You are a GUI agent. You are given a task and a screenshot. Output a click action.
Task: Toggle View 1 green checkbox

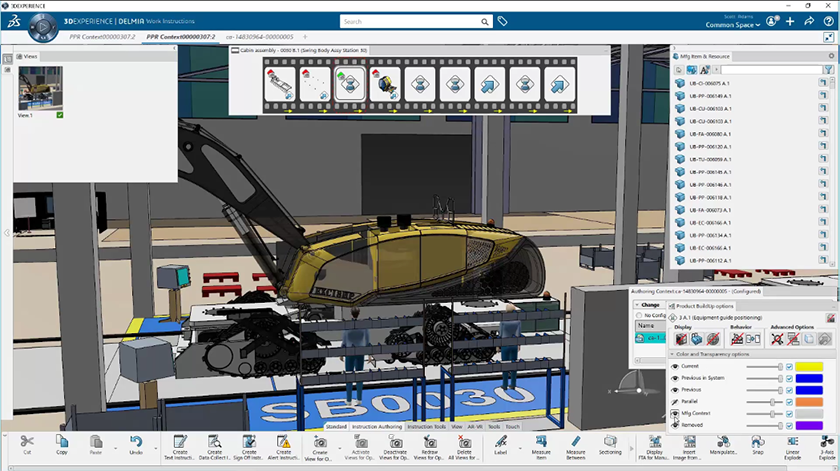[x=59, y=115]
